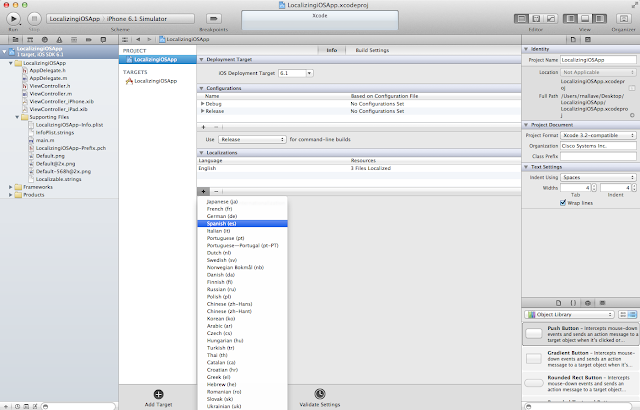640x410 pixels.
Task: Switch to the Version editor
Action: [551, 19]
